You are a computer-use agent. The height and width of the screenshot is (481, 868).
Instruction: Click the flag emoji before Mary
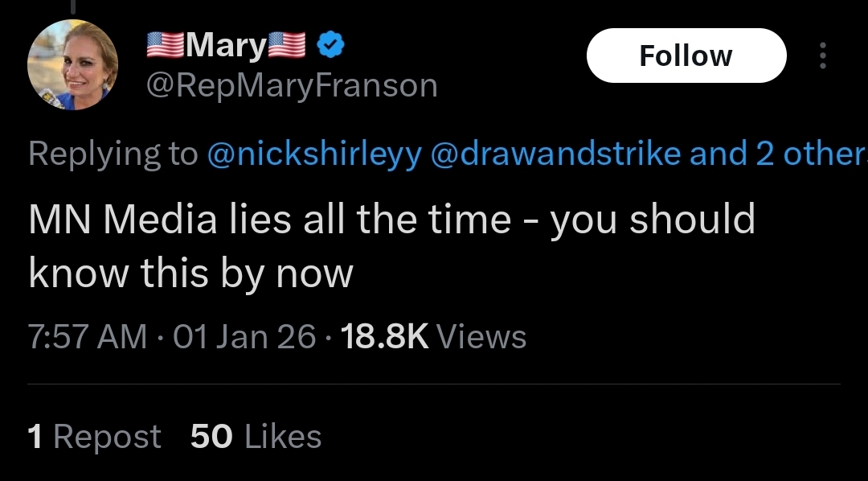pyautogui.click(x=165, y=46)
